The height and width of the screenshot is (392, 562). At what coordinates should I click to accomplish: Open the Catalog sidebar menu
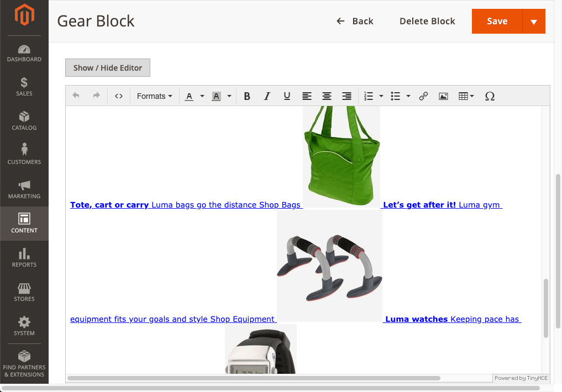pyautogui.click(x=24, y=121)
